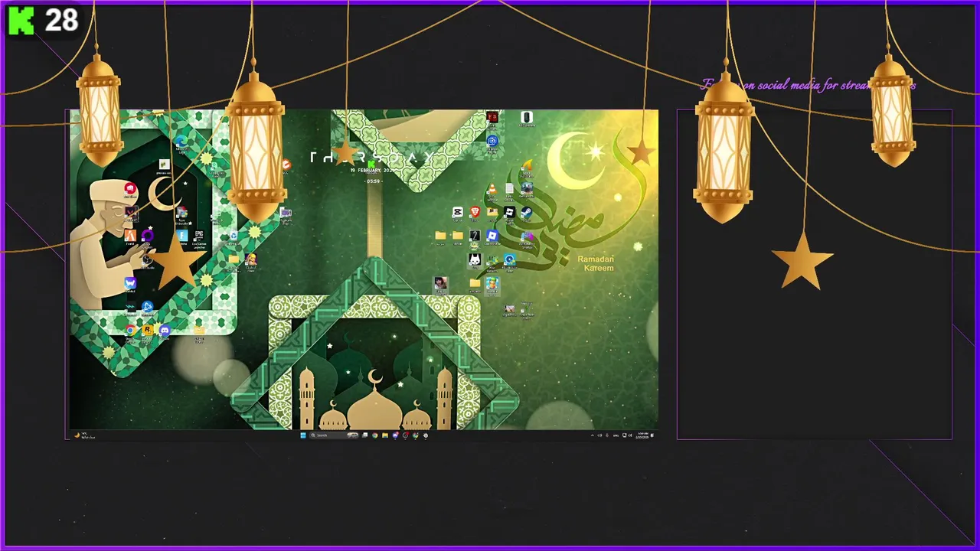Open the blue disc app shortcut
The width and height of the screenshot is (980, 551).
509,259
